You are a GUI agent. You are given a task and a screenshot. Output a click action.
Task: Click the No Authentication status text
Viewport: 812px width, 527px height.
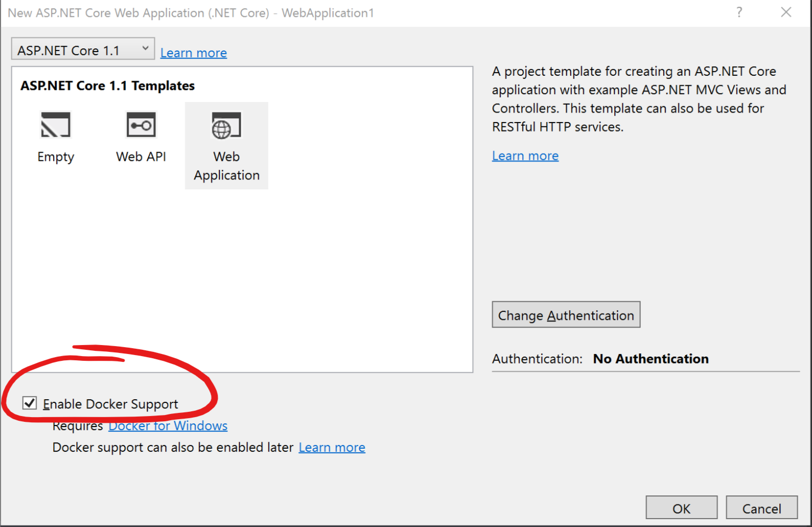(x=651, y=359)
